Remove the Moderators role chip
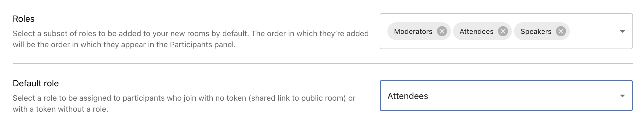The height and width of the screenshot is (123, 644). coord(442,31)
